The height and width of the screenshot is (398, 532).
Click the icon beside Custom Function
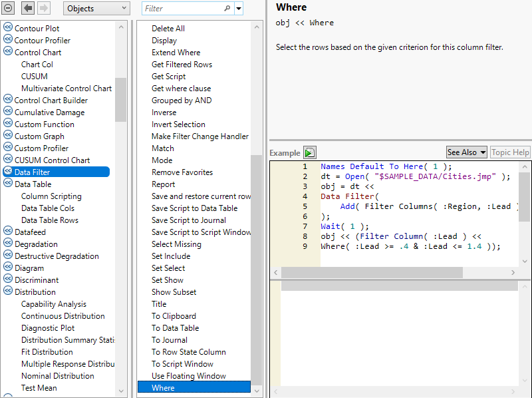[8, 123]
